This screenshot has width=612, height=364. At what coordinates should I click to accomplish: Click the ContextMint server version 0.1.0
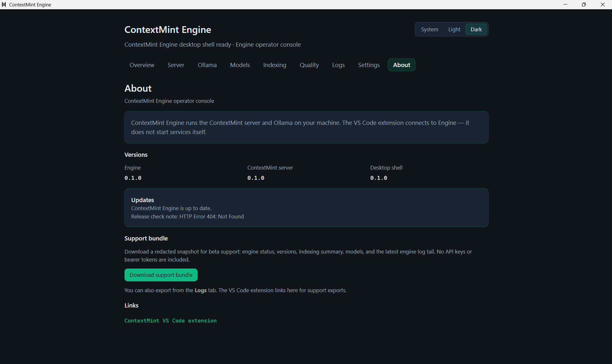[256, 178]
